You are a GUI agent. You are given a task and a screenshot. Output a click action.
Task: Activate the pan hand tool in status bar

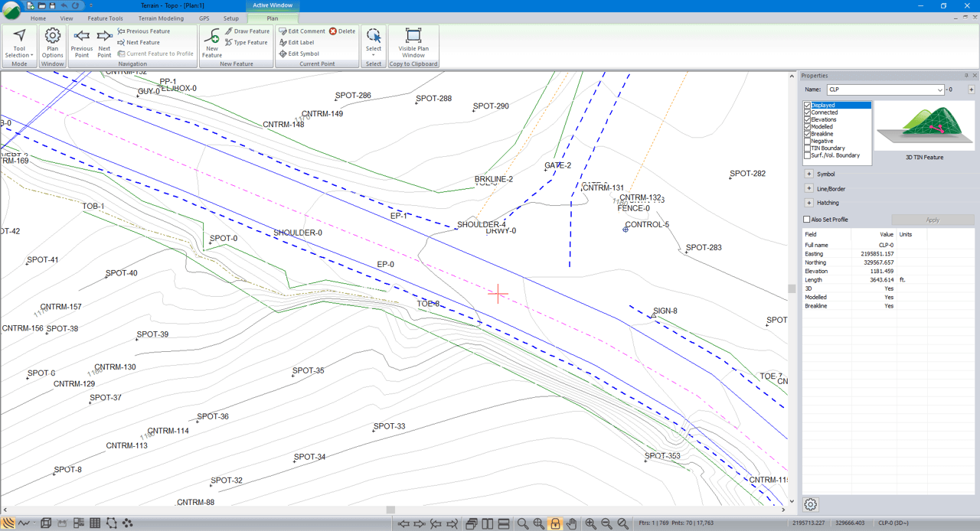pos(571,523)
